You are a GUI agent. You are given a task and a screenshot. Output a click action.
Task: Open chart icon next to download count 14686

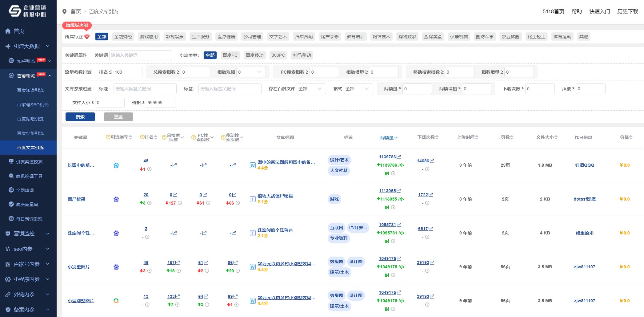click(432, 161)
